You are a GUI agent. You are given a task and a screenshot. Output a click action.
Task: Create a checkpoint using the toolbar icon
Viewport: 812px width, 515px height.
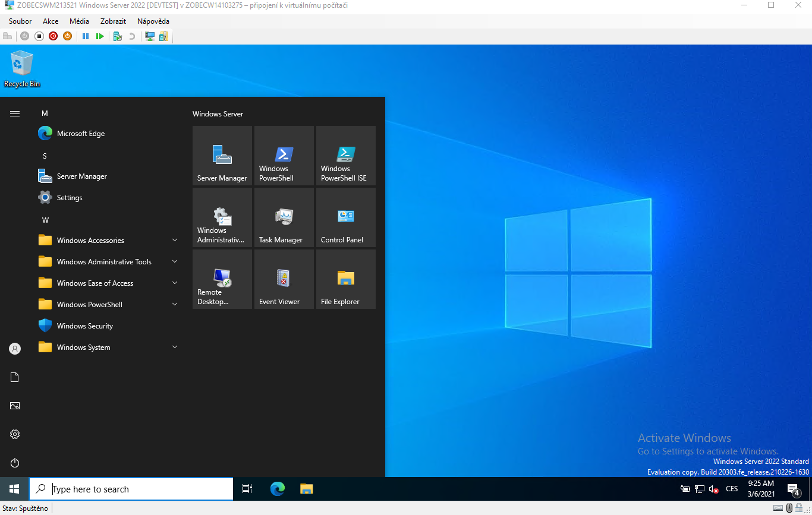tap(118, 36)
